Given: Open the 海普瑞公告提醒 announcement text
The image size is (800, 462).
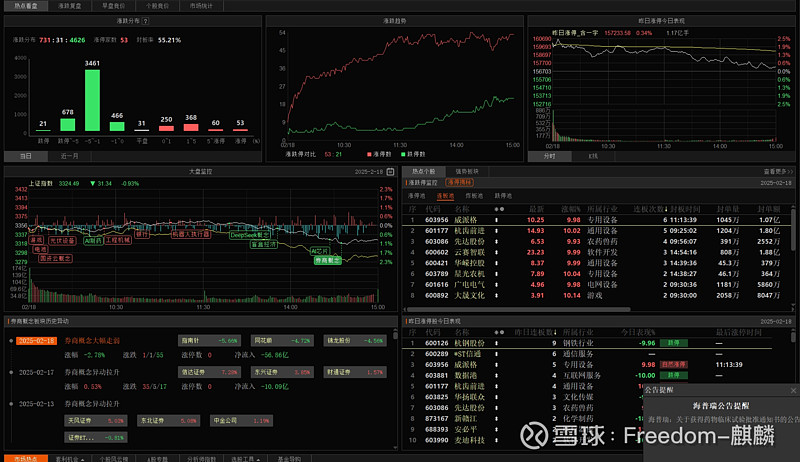Looking at the screenshot, I should click(721, 406).
